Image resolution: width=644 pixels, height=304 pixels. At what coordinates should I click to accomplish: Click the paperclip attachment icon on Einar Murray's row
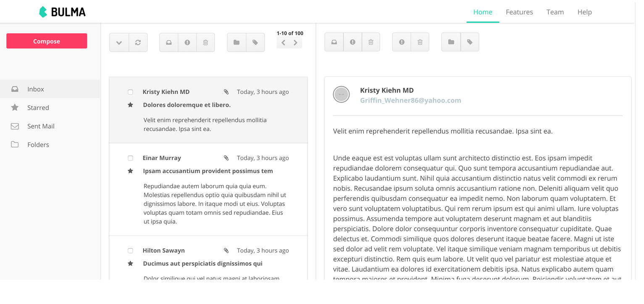coord(226,158)
